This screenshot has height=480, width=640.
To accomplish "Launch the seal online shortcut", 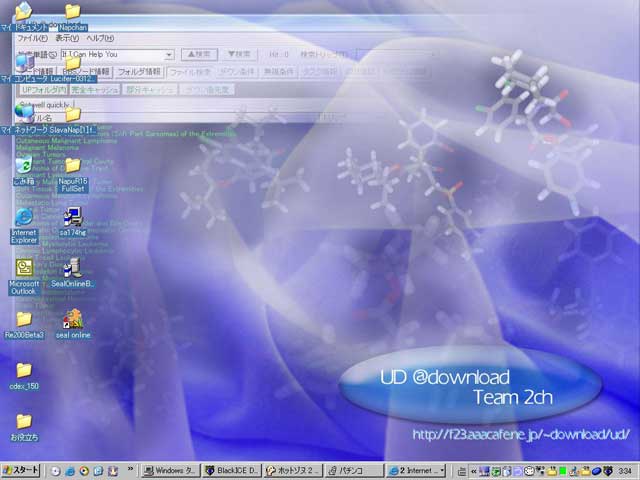I will 72,320.
